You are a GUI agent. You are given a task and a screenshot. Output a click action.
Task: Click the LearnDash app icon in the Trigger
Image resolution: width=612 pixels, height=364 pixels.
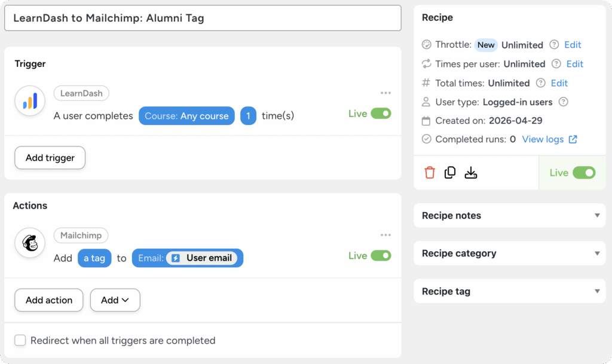click(x=30, y=101)
